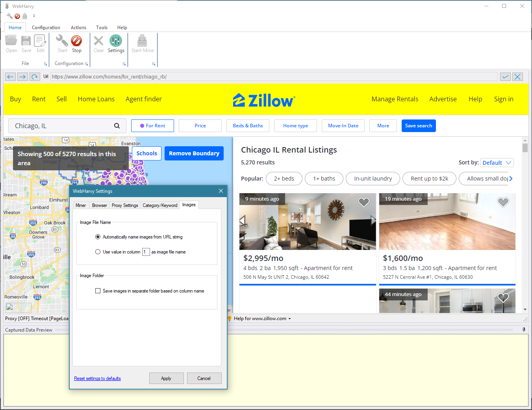Click the navigate back arrow above the URL bar

[x=10, y=76]
